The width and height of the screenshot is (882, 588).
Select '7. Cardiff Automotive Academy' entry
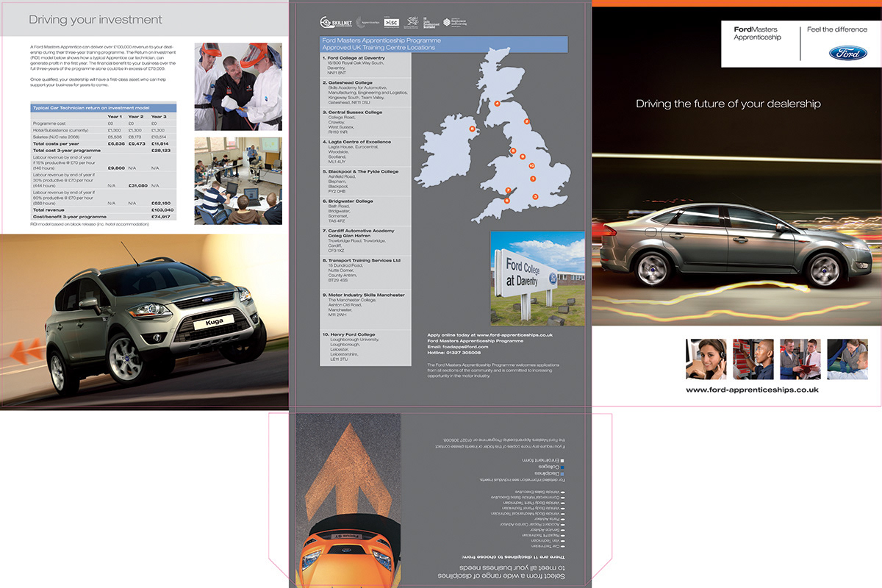click(365, 241)
